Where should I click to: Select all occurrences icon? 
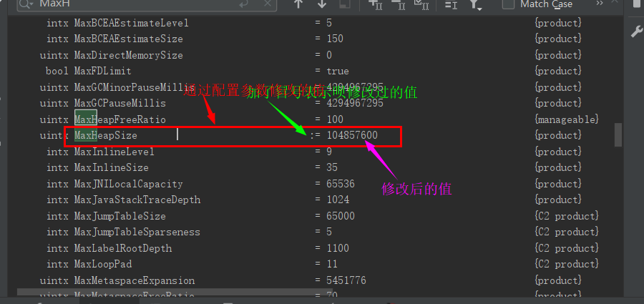(x=421, y=4)
